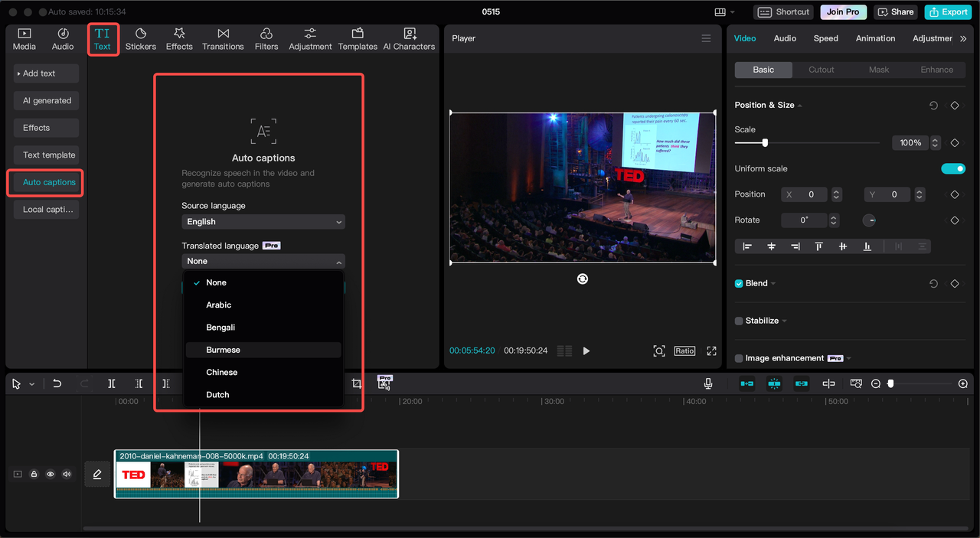Screen dimensions: 980x538
Task: Hide the video track with eye icon
Action: 51,474
